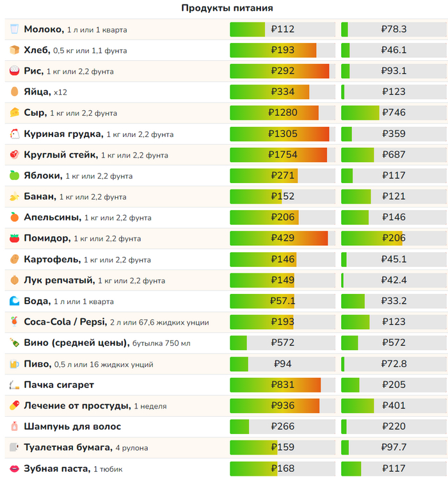Select the Coca-Cola / Pepsi label
Image resolution: width=448 pixels, height=477 pixels.
(x=65, y=322)
